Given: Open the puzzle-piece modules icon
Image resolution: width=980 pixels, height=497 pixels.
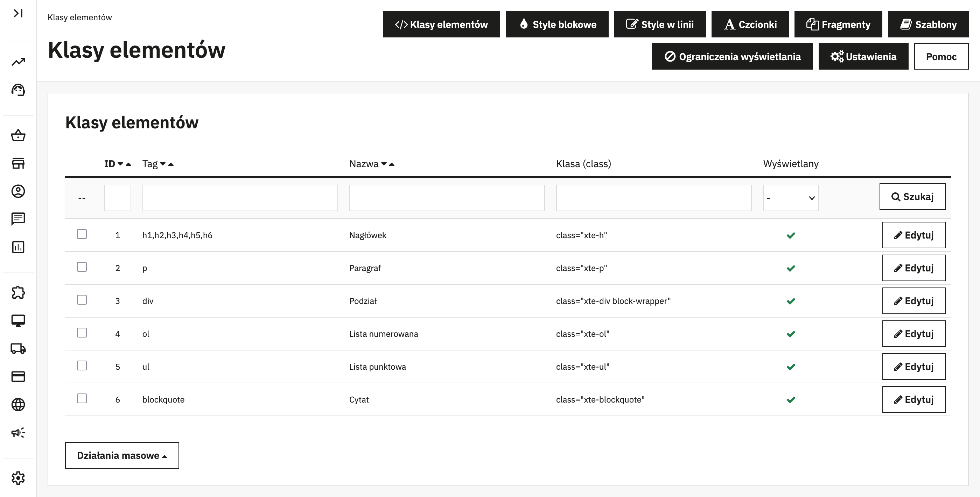Looking at the screenshot, I should [x=18, y=292].
